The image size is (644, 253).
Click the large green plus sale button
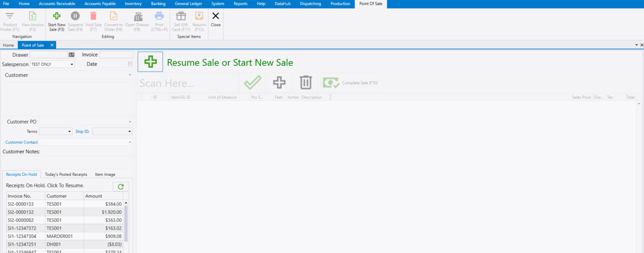point(150,62)
